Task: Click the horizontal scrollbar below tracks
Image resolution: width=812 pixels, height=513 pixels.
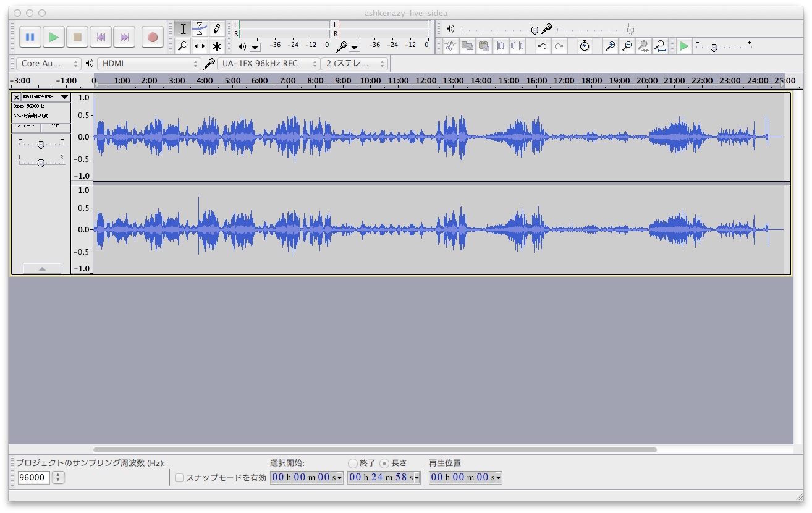Action: [374, 450]
